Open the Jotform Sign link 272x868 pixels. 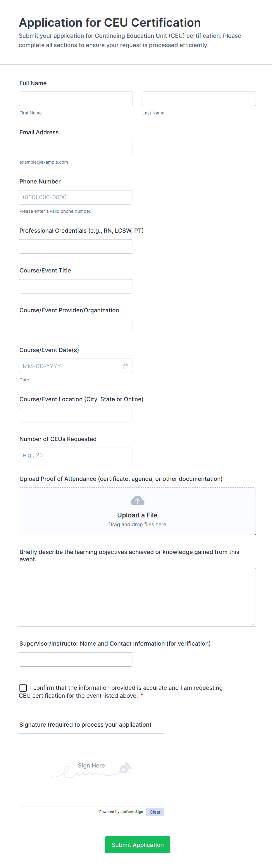[x=132, y=812]
